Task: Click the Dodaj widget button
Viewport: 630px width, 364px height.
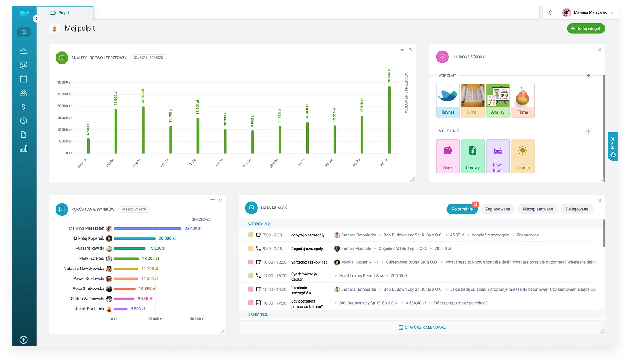Action: (586, 29)
